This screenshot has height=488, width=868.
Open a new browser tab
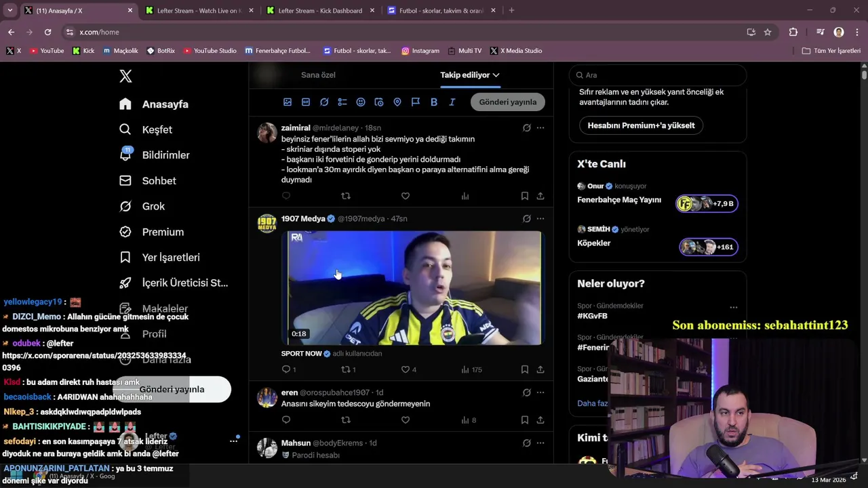[x=511, y=11]
